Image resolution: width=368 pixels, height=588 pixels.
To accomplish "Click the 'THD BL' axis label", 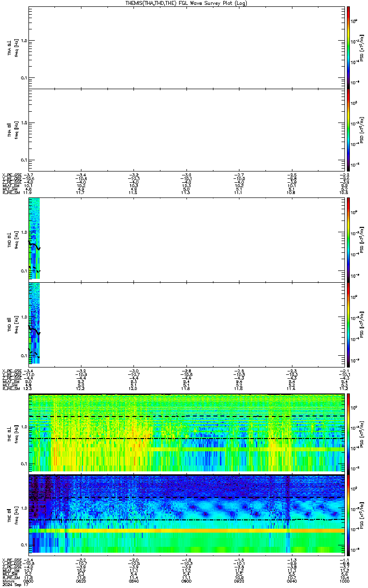I will click(10, 239).
